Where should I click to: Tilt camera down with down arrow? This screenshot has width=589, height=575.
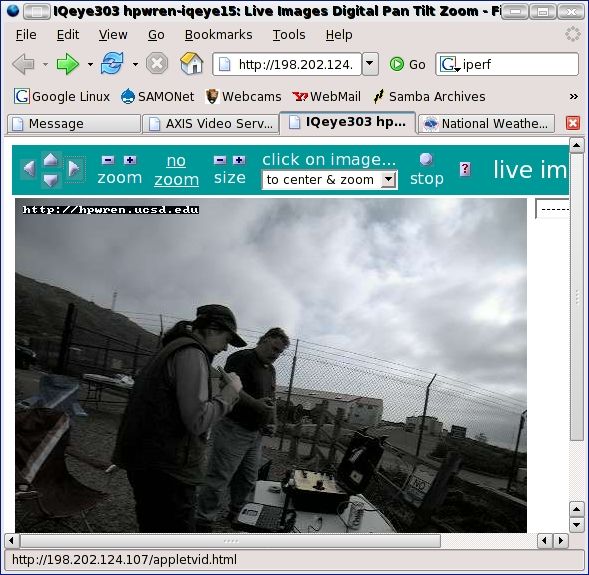[51, 181]
